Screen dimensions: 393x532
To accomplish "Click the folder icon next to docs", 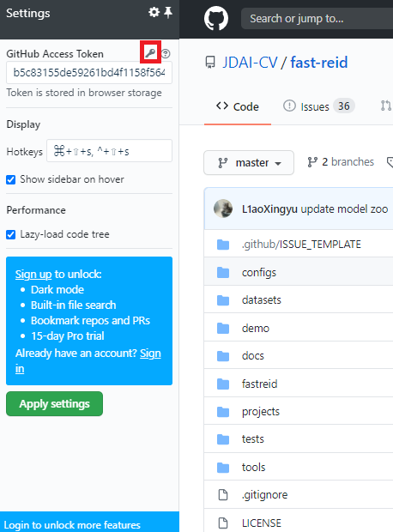I will pos(223,356).
